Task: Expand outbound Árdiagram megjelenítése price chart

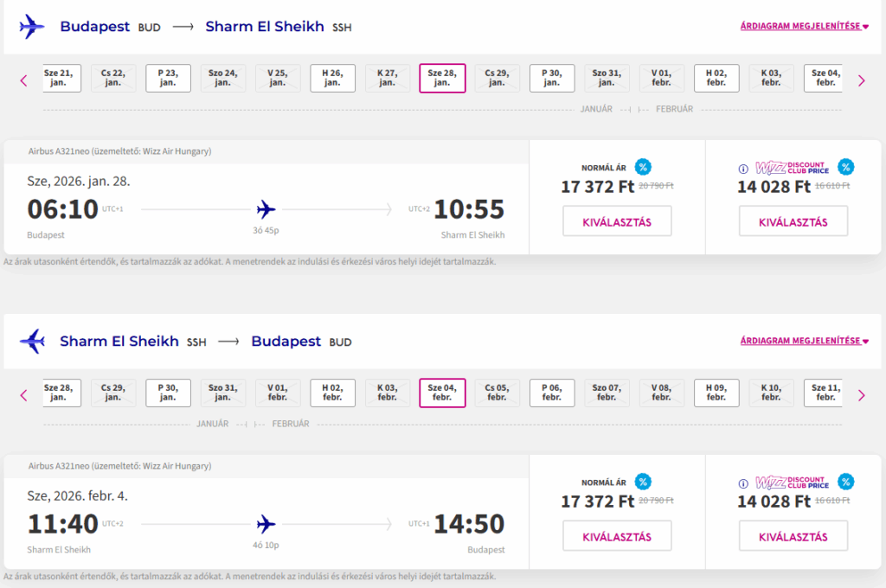Action: [804, 26]
